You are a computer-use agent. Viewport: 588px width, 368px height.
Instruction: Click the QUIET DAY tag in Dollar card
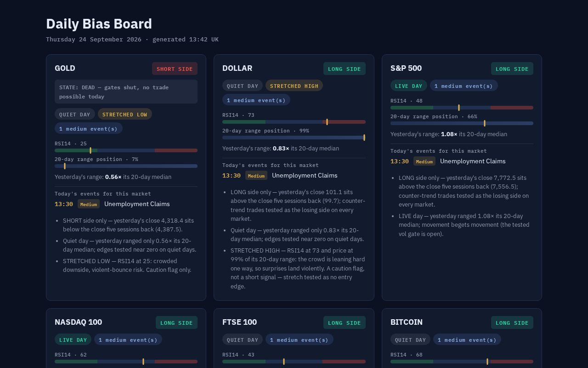tap(243, 86)
